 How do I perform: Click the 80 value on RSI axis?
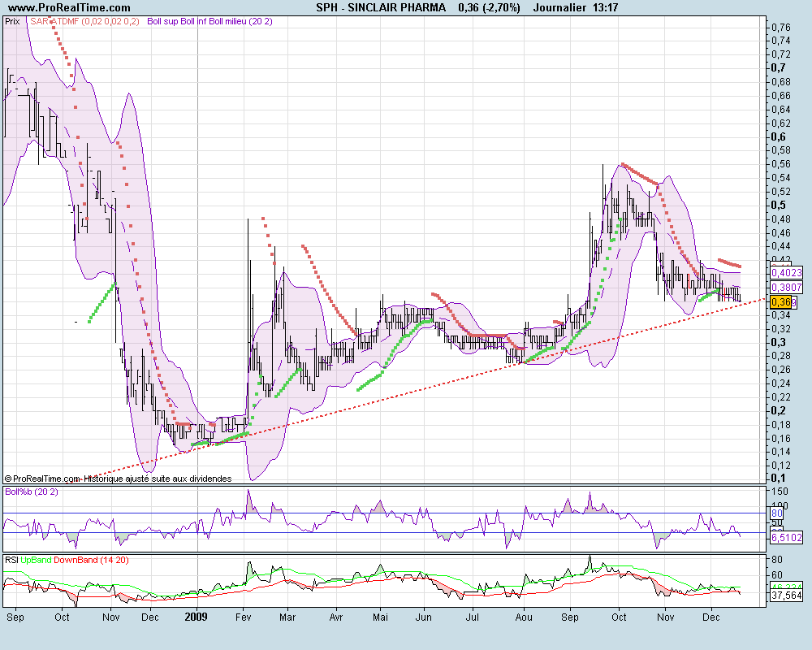tap(777, 560)
